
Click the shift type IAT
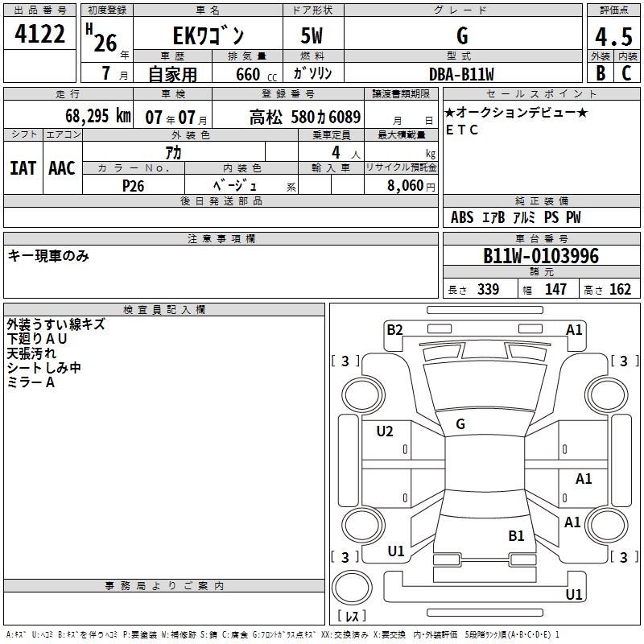pos(23,168)
